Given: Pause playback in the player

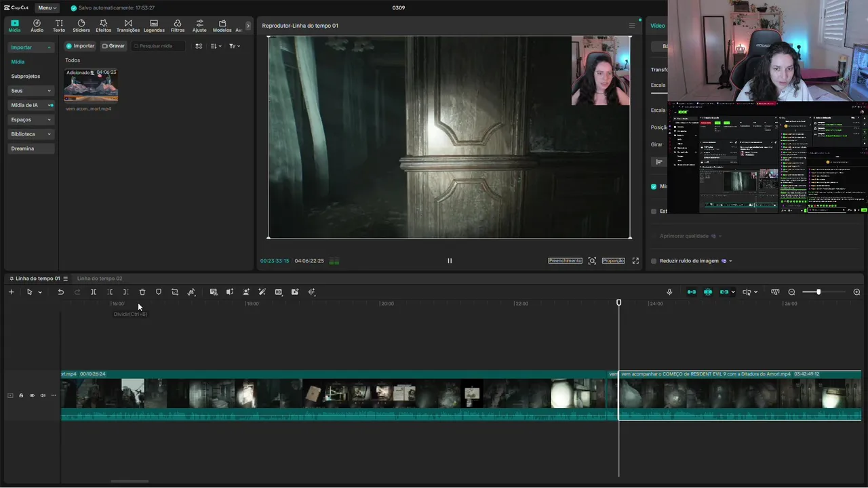Looking at the screenshot, I should (450, 261).
